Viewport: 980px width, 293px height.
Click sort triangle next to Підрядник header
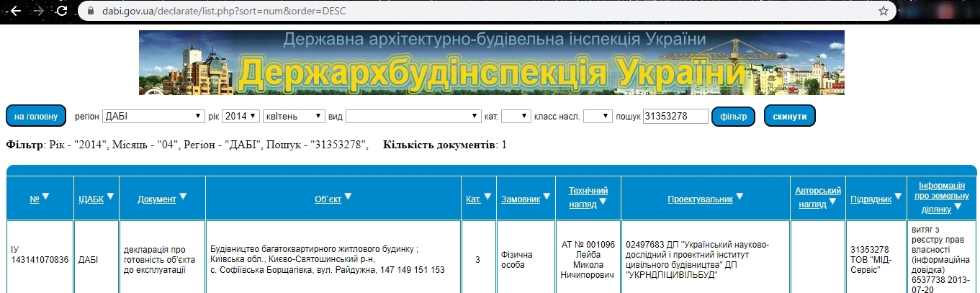tap(899, 197)
